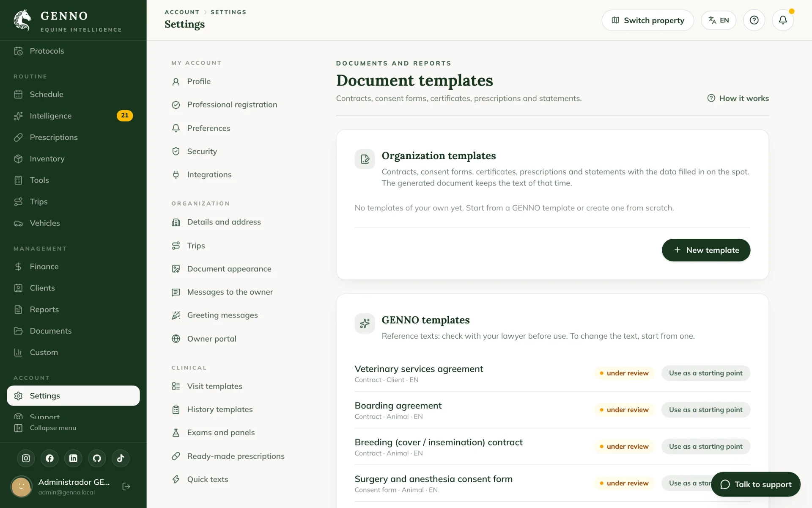Open the notifications bell
Viewport: 812px width, 508px height.
(783, 20)
